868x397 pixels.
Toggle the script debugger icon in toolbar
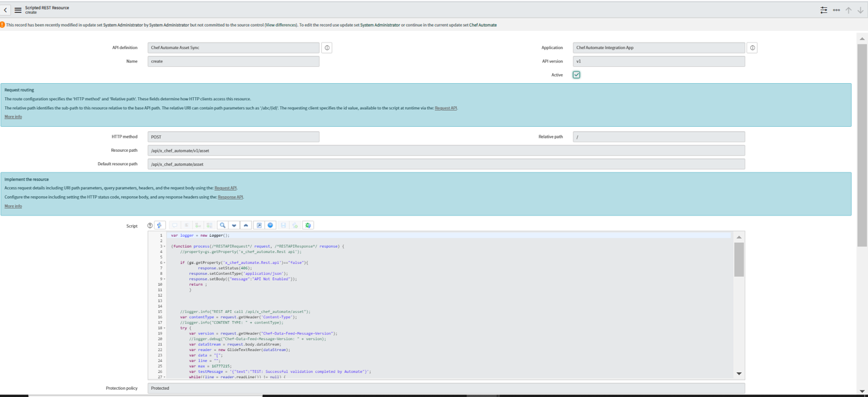tap(308, 225)
